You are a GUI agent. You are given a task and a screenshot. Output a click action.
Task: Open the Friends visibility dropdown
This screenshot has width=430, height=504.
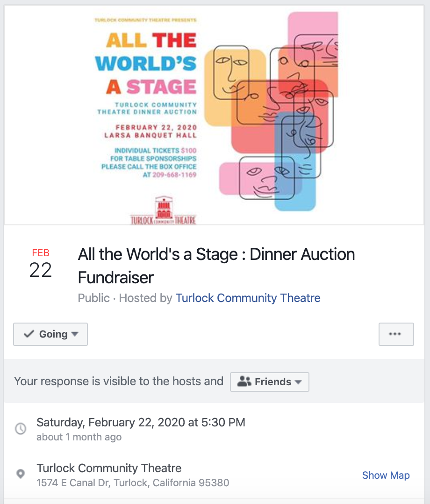[x=270, y=382]
